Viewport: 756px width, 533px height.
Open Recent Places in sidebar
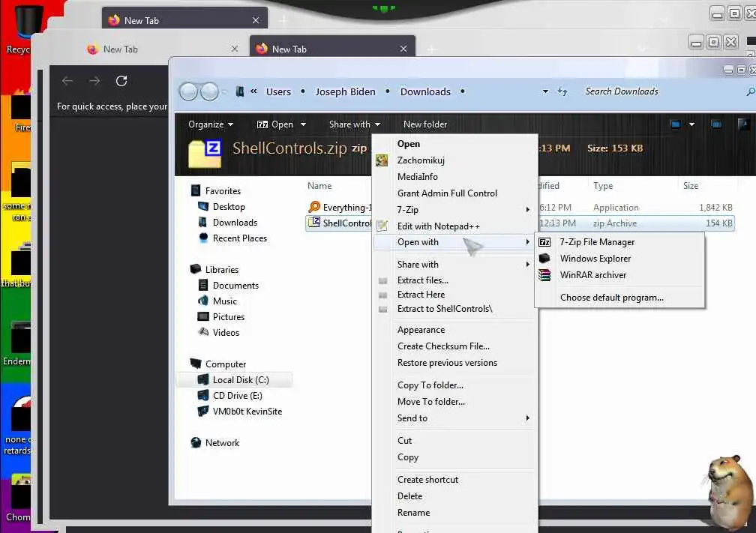tap(240, 238)
